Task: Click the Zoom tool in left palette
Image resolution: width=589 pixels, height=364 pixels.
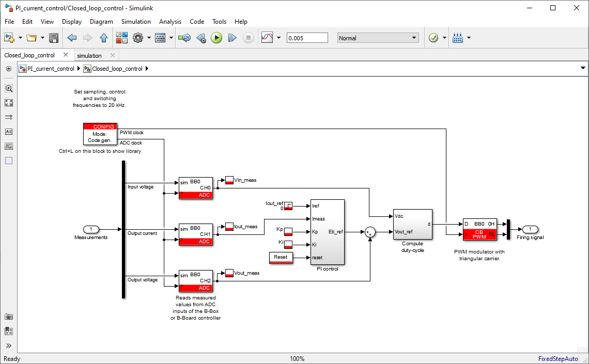Action: (9, 88)
